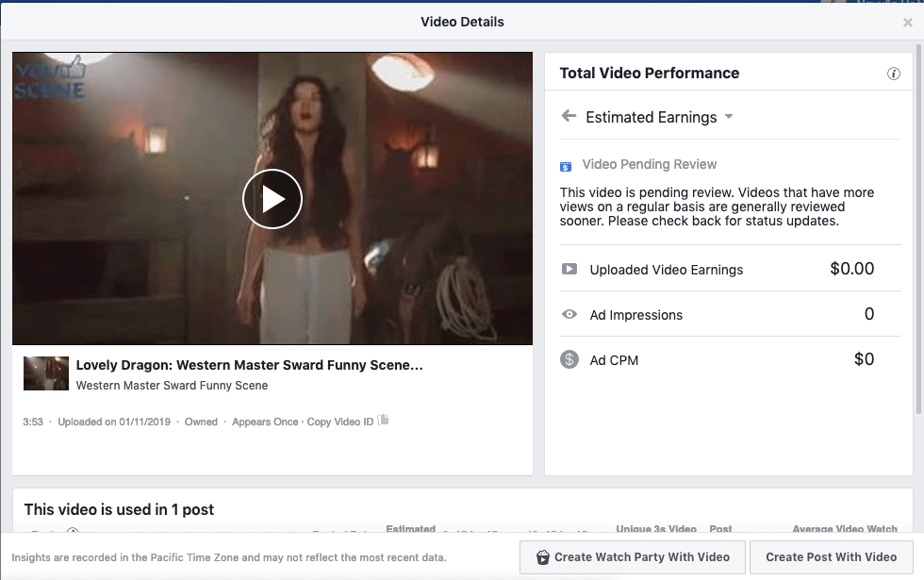Click the Owned status text

coord(201,423)
